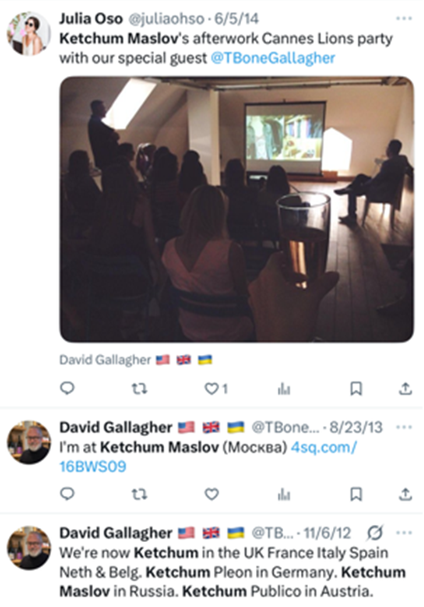Bookmark the 8/23/13 David Gallagher tweet
Screen dimensions: 424x607
[356, 494]
